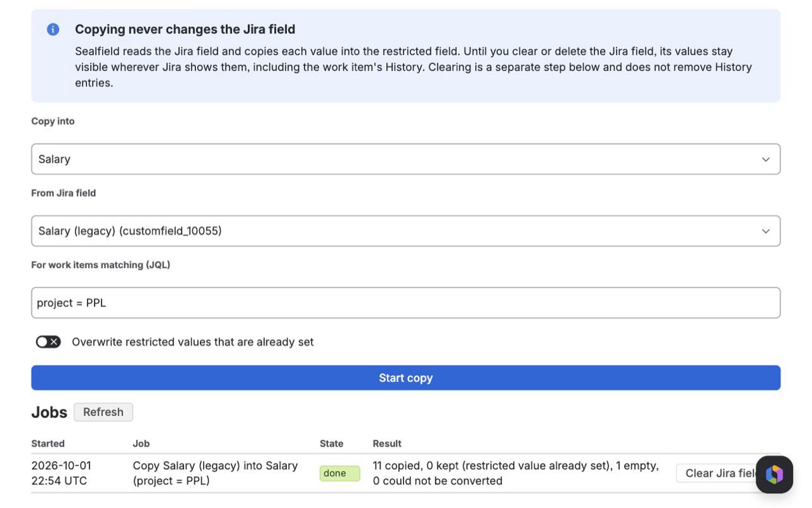Click the Job column header
Screen dimensions: 812x508
141,443
